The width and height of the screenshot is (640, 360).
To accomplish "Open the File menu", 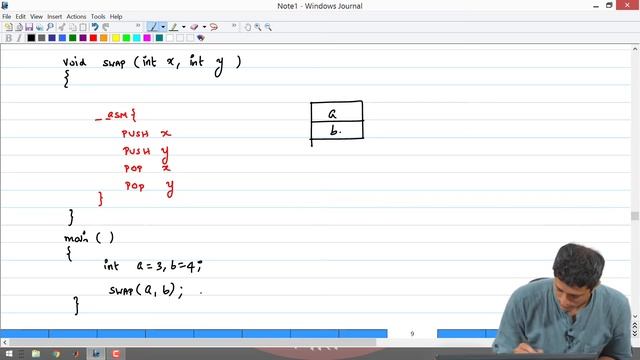I will tap(7, 16).
